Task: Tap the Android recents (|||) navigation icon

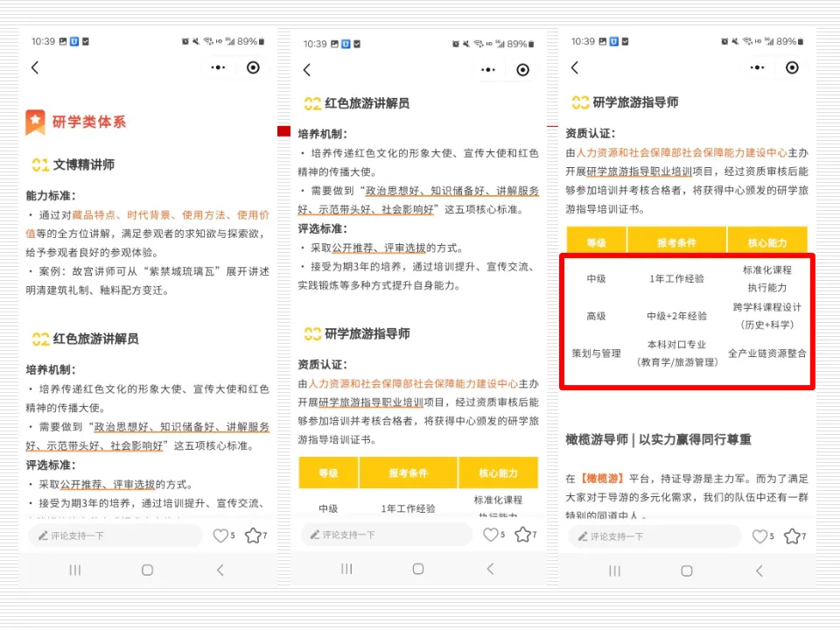Action: point(74,570)
